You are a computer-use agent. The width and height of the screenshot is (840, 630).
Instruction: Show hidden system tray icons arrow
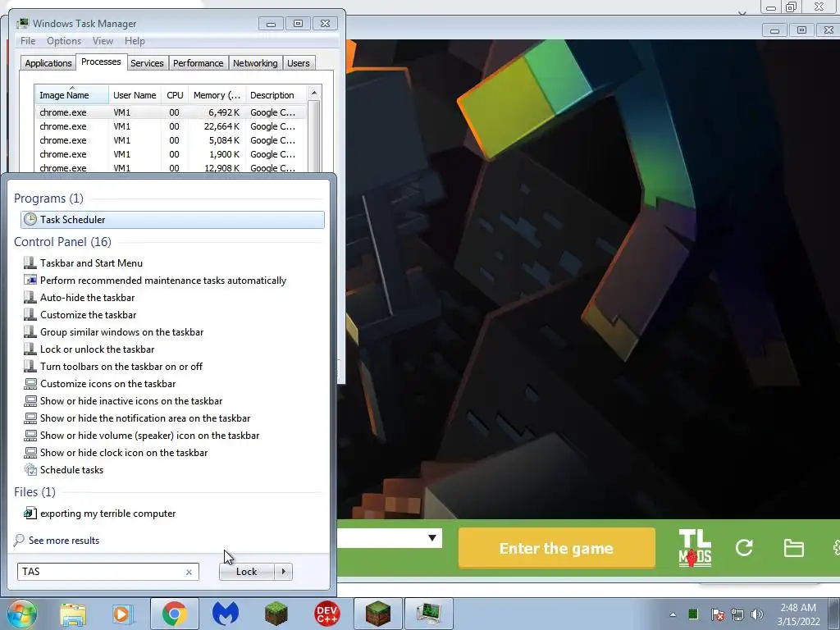(673, 614)
